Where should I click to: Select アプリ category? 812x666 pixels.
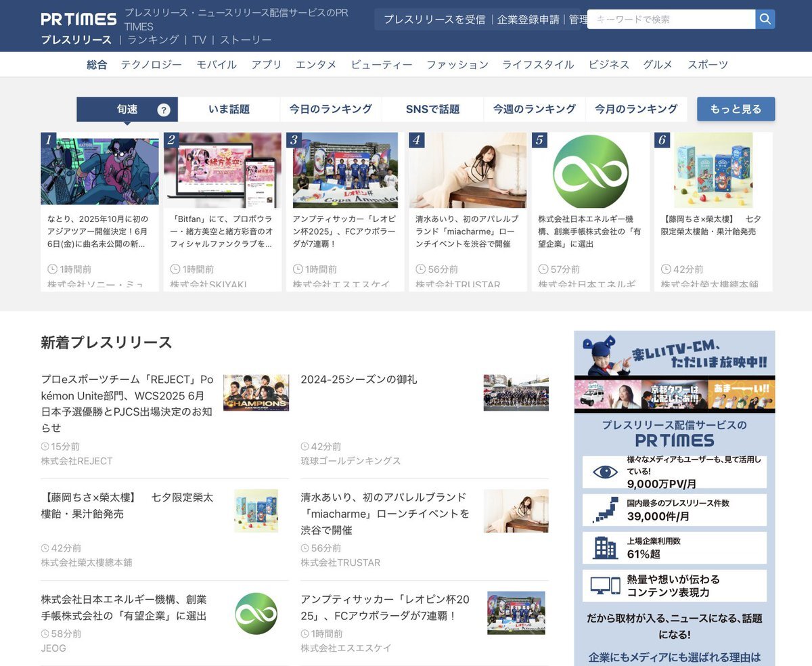(267, 64)
